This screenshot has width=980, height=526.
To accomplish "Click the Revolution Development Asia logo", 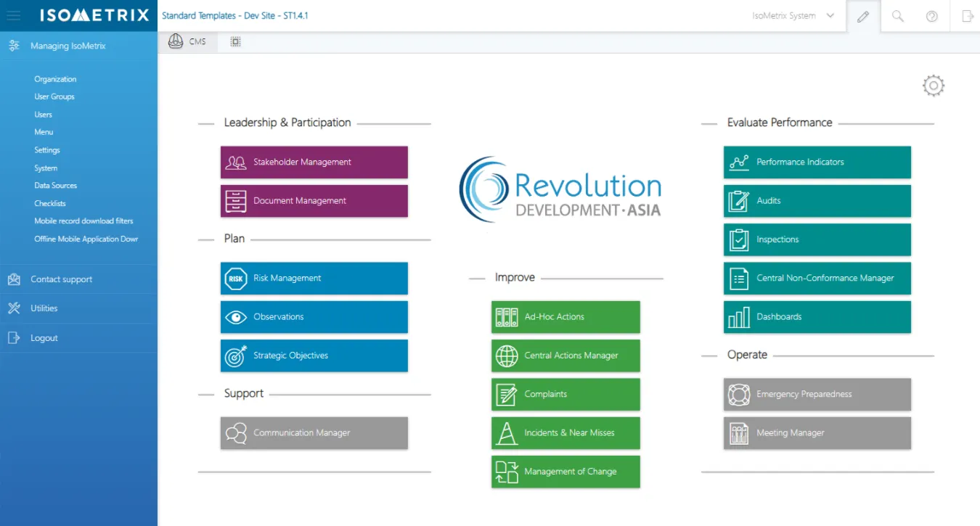I will tap(560, 190).
